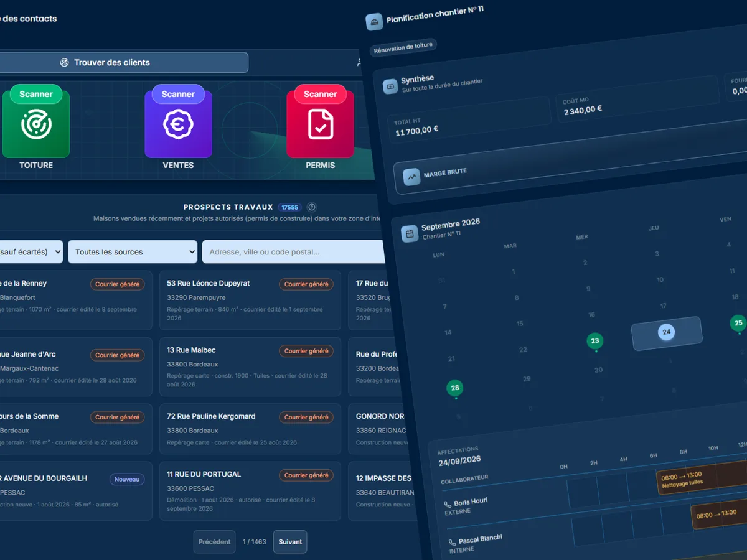Image resolution: width=747 pixels, height=560 pixels.
Task: Open the 11 RUE DU PORTUGAL prospect card
Action: point(250,491)
